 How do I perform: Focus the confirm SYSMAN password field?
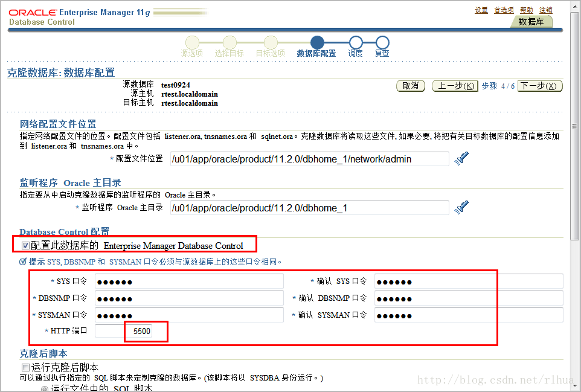469,315
